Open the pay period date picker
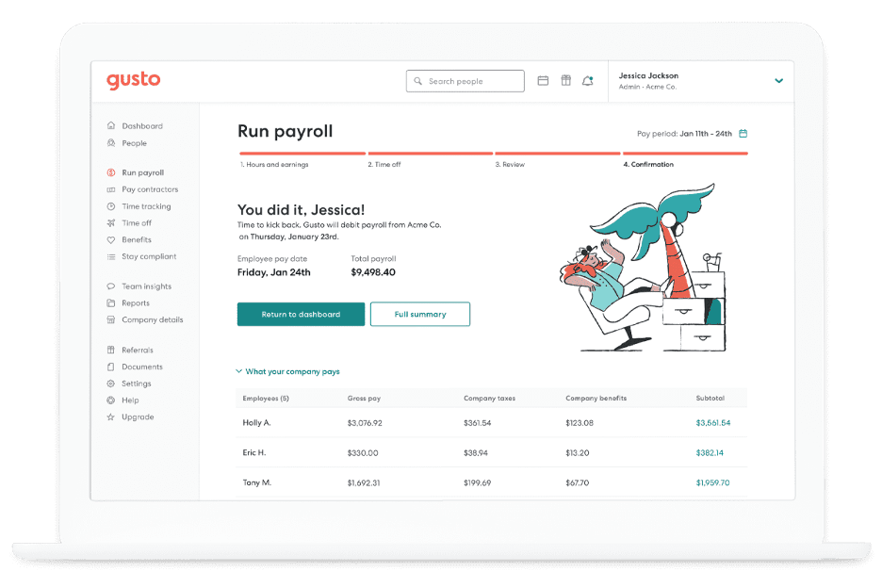Image resolution: width=882 pixels, height=588 pixels. (x=743, y=134)
